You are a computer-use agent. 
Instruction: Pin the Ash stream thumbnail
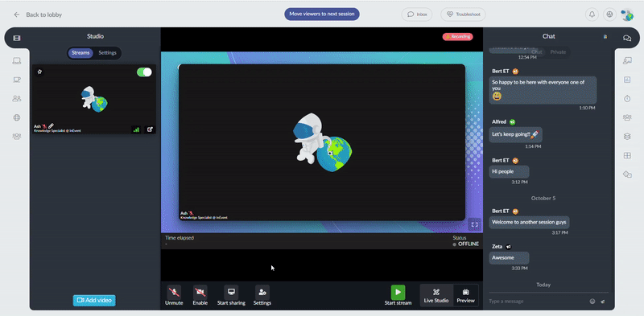pos(39,72)
